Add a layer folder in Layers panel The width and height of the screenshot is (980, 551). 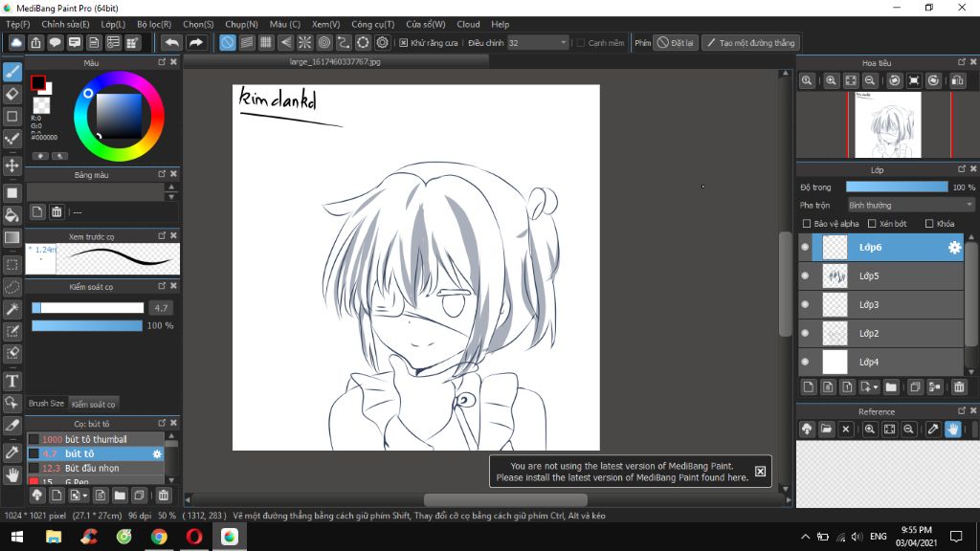(x=891, y=387)
